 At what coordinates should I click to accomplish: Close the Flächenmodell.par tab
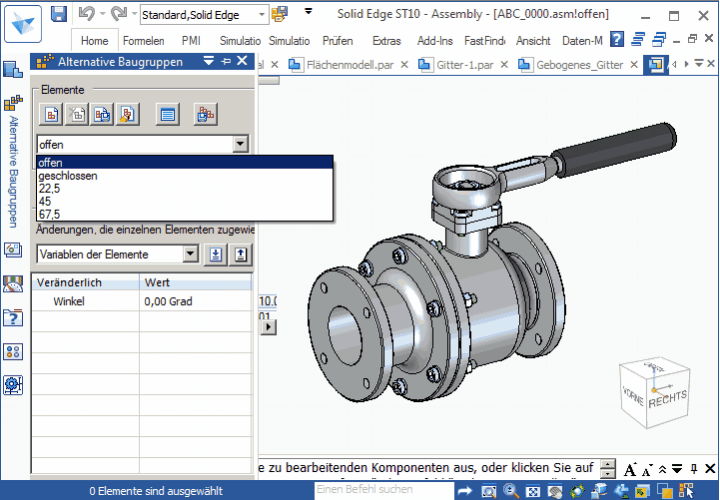(x=404, y=65)
